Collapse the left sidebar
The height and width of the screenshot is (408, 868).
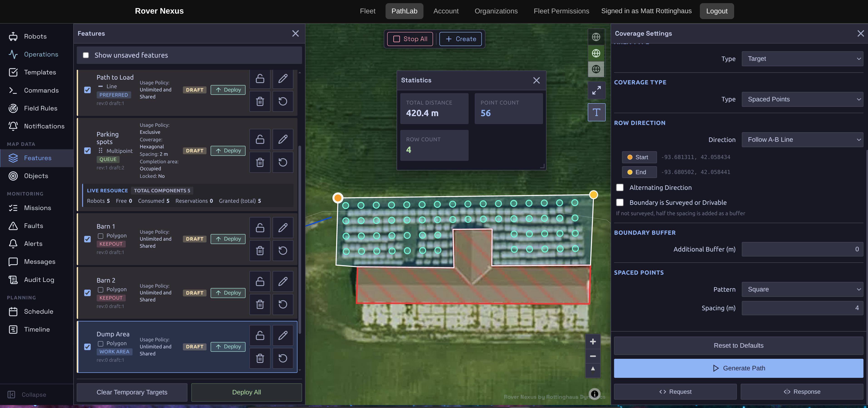27,395
